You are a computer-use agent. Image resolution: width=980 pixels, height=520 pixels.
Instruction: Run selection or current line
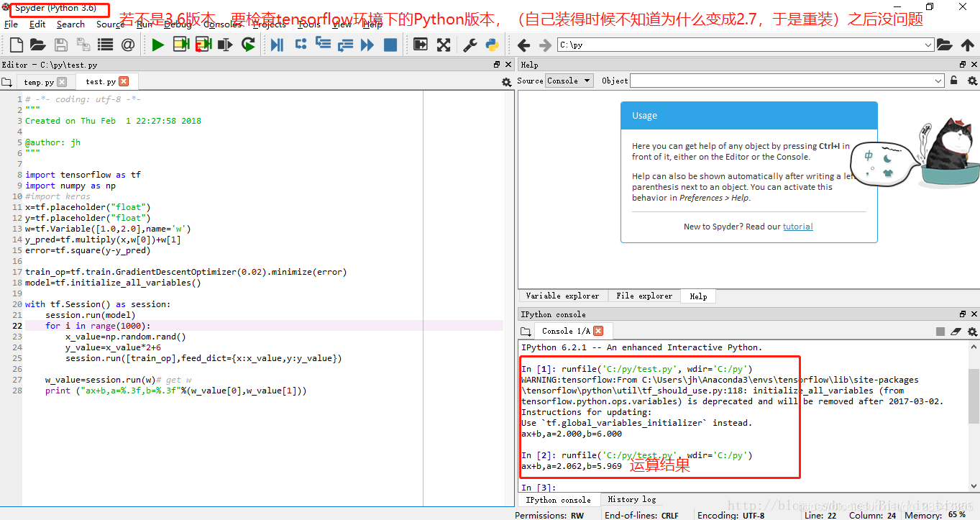tap(226, 45)
